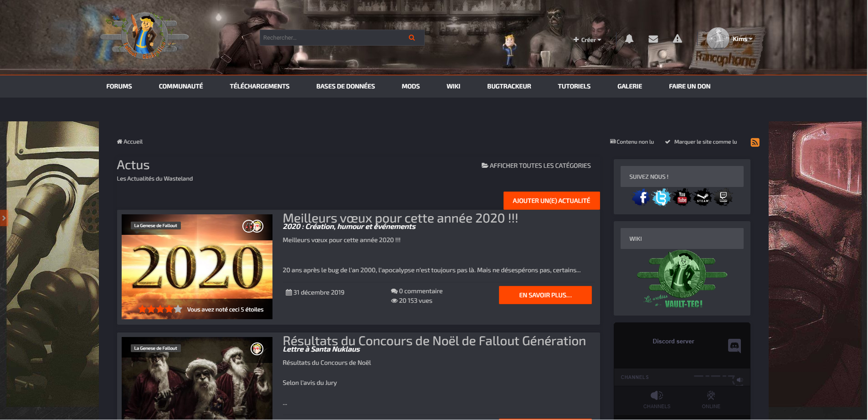
Task: Open the Vault-Tec archives wiki banner
Action: click(x=682, y=279)
